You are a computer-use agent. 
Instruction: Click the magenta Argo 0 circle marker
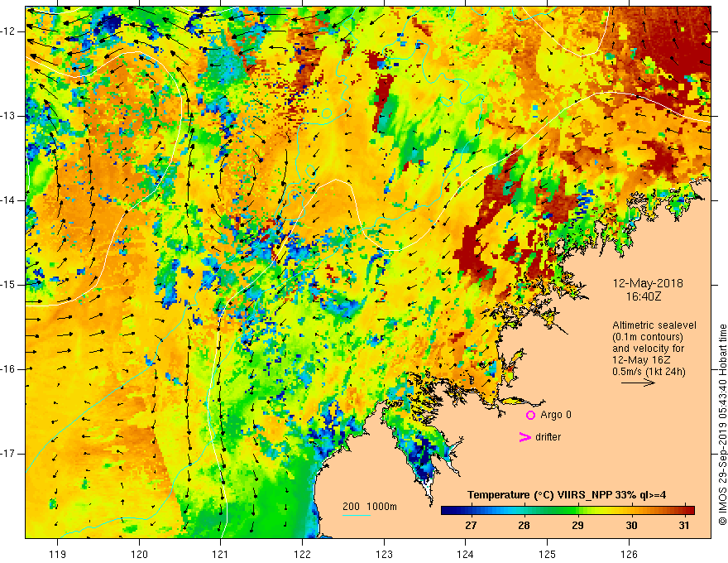[x=530, y=416]
